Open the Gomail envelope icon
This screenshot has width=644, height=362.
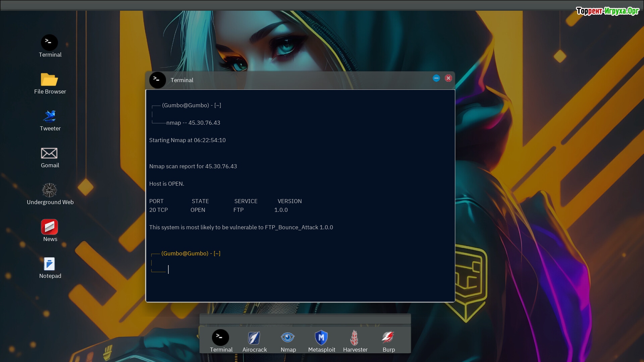pyautogui.click(x=49, y=154)
